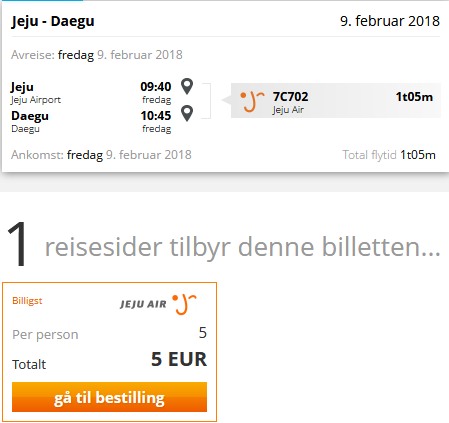Click the Ankomst fredag arrival date line
The image size is (449, 423).
(x=101, y=155)
